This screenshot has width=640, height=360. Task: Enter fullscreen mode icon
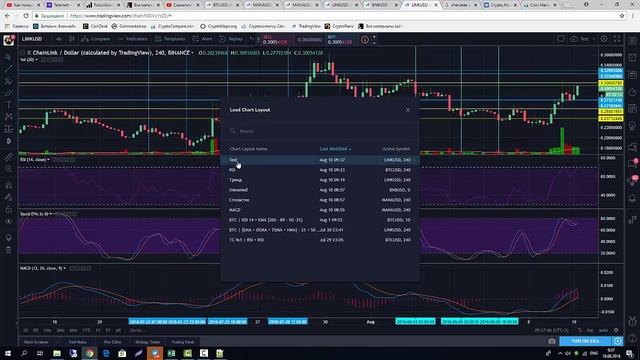pyautogui.click(x=617, y=39)
